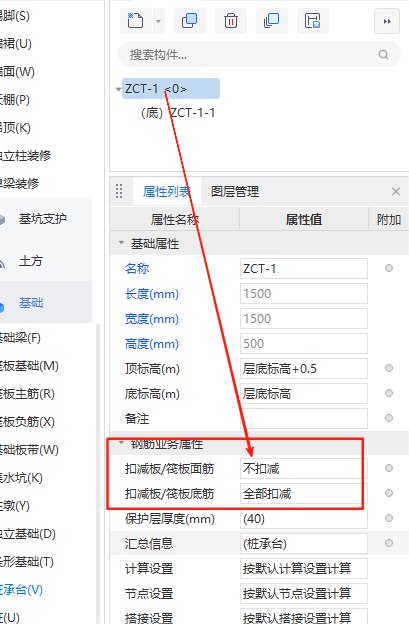Screen dimensions: 409x624
Task: Click the delete component trash icon
Action: coord(231,21)
